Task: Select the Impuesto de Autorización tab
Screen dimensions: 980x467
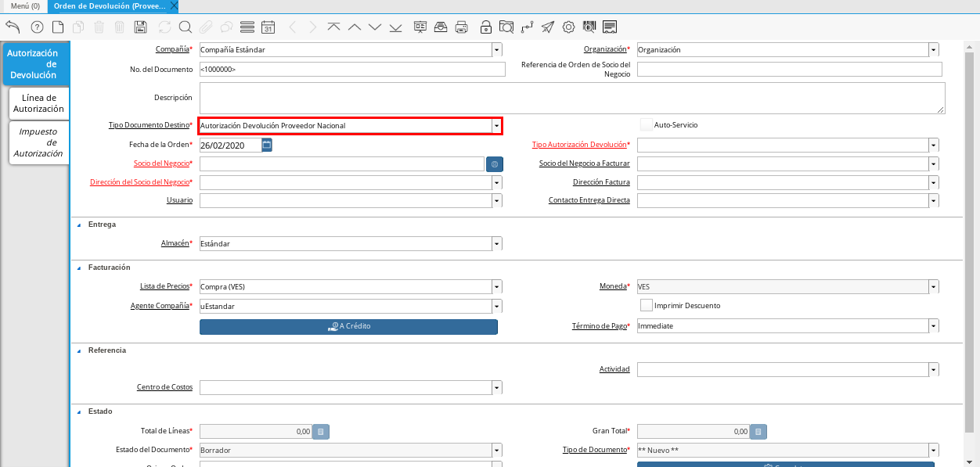Action: 39,142
